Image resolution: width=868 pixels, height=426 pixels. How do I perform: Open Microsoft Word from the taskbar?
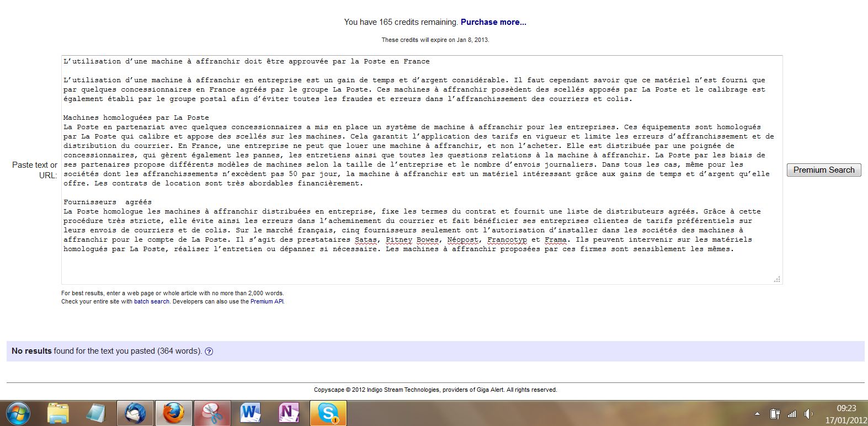[251, 413]
